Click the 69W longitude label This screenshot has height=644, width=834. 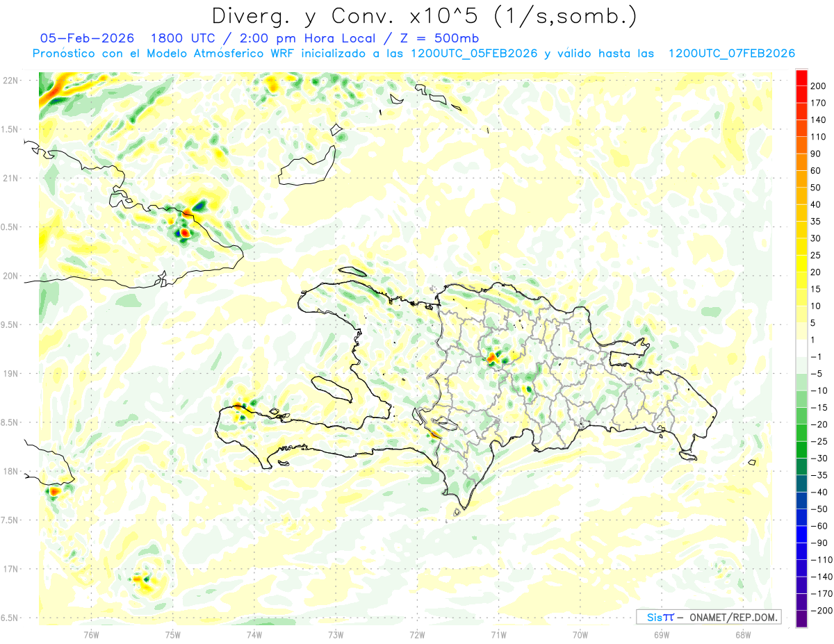click(x=662, y=634)
